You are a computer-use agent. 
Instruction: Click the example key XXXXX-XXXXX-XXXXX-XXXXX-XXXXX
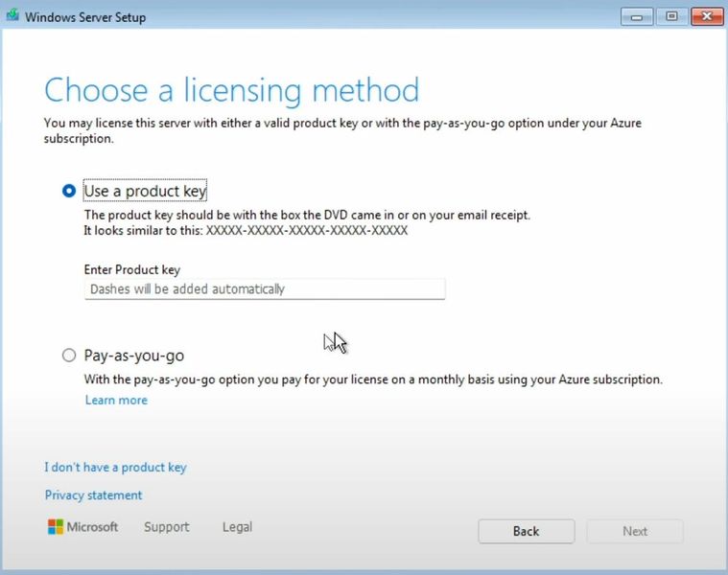pyautogui.click(x=307, y=230)
